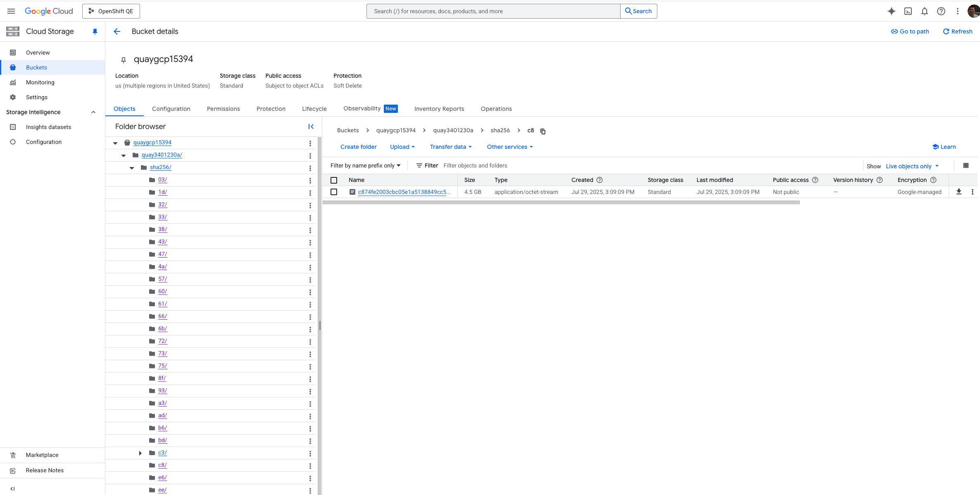Open main hamburger navigation menu

point(11,11)
